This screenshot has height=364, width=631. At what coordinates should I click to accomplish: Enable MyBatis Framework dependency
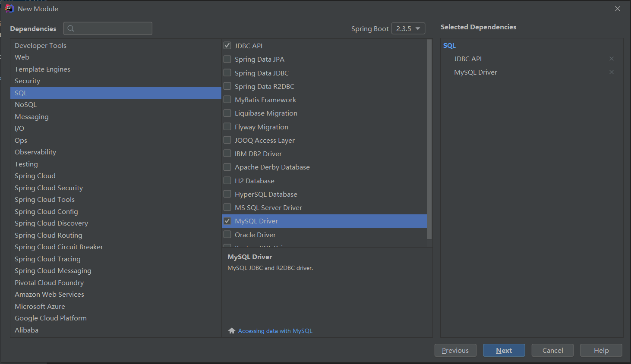point(227,100)
